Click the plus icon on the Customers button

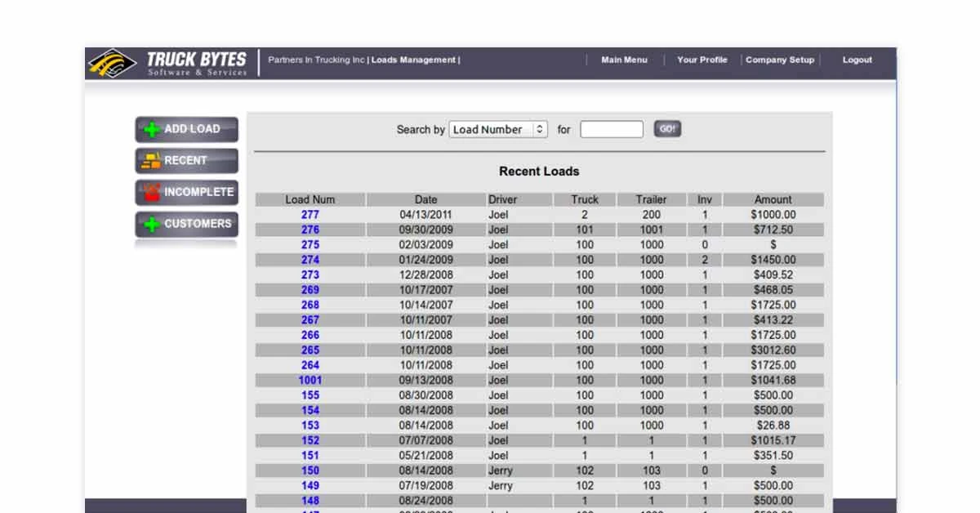(x=149, y=223)
